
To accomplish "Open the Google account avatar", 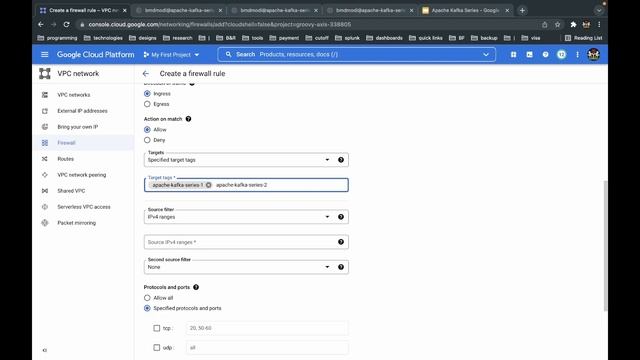I will tap(593, 54).
